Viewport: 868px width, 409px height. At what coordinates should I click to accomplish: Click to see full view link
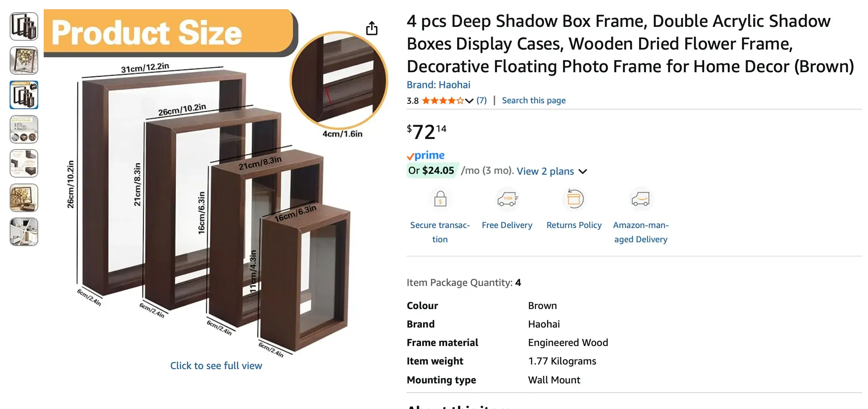click(216, 366)
